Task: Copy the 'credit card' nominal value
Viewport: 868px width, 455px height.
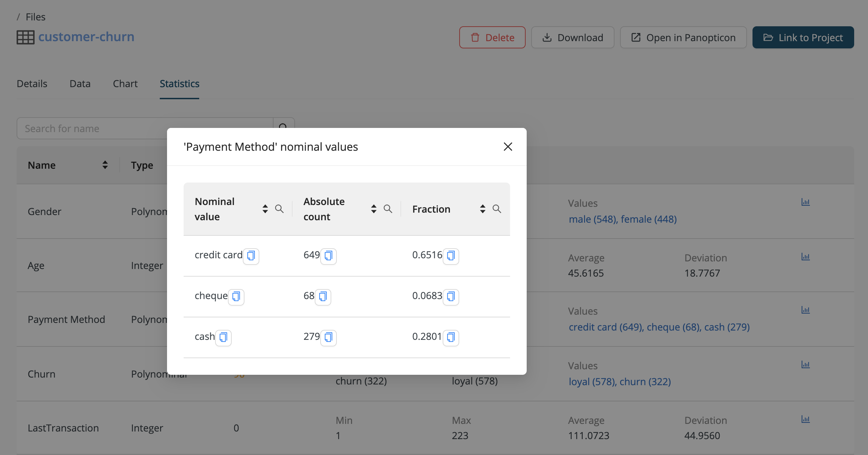Action: pos(251,256)
